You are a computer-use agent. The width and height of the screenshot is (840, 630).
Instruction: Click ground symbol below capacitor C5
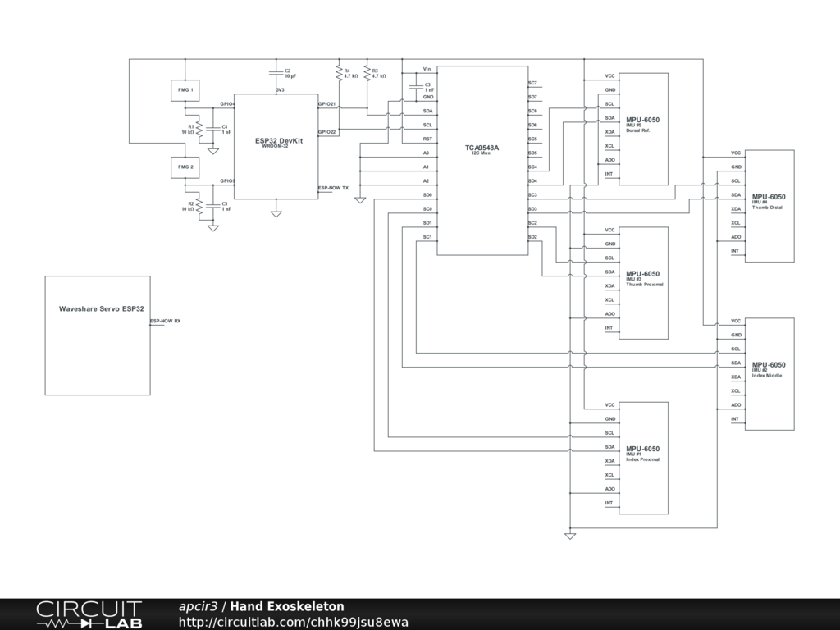point(212,228)
